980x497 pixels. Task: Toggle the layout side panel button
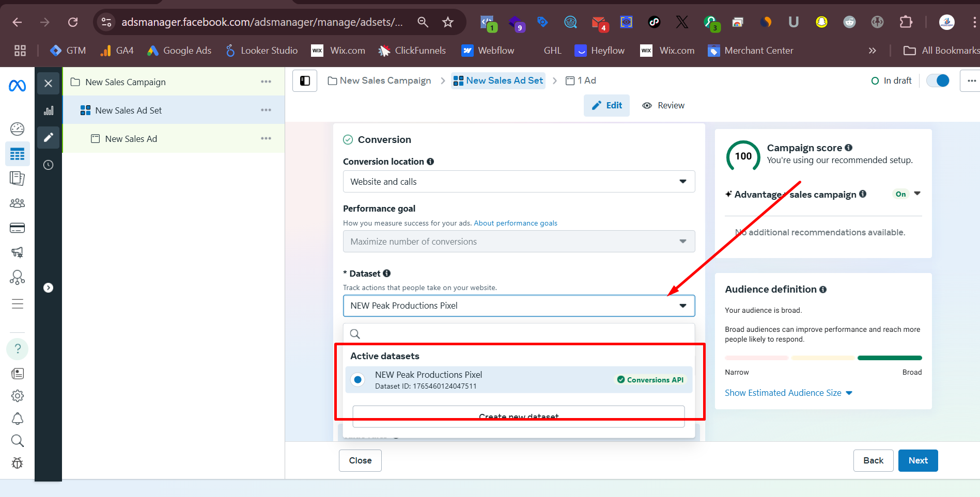click(x=305, y=81)
